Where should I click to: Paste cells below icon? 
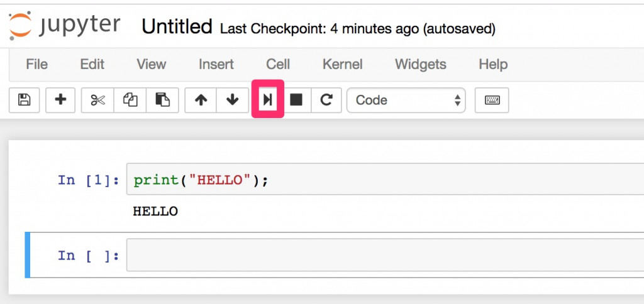(x=162, y=100)
